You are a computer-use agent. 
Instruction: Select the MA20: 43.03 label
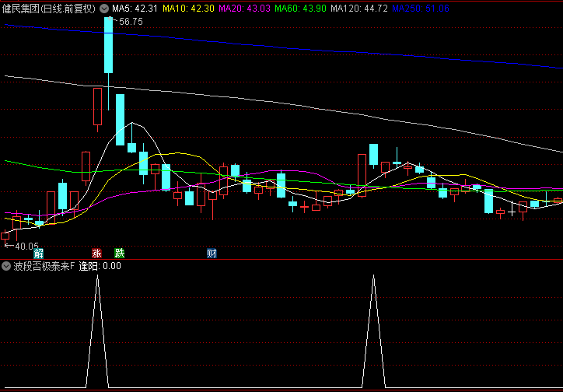pos(244,9)
